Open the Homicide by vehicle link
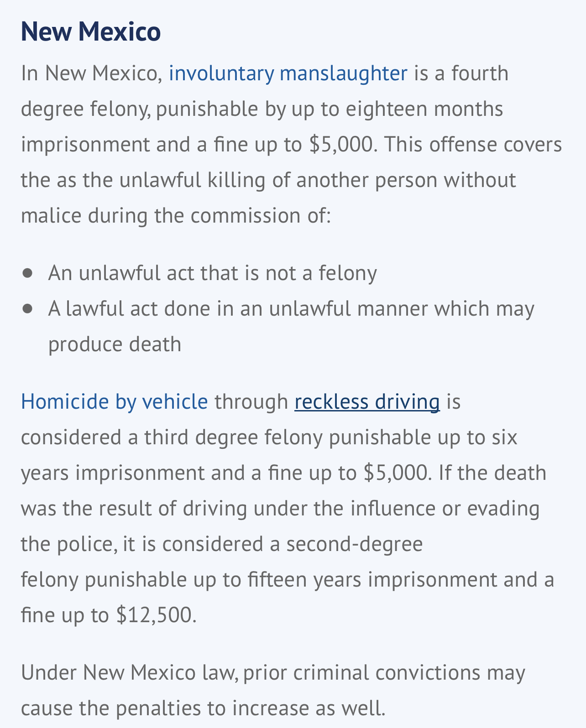Image resolution: width=586 pixels, height=728 pixels. click(x=115, y=402)
